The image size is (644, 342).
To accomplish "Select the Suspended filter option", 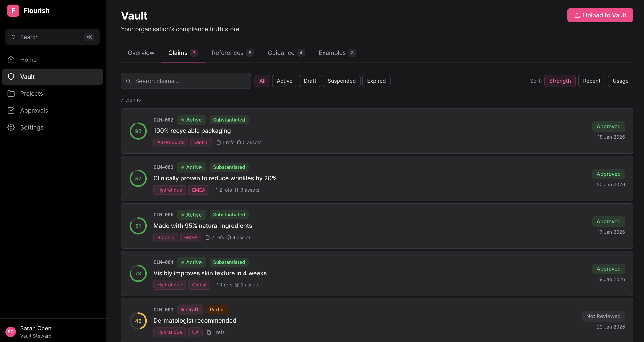I will (x=342, y=81).
